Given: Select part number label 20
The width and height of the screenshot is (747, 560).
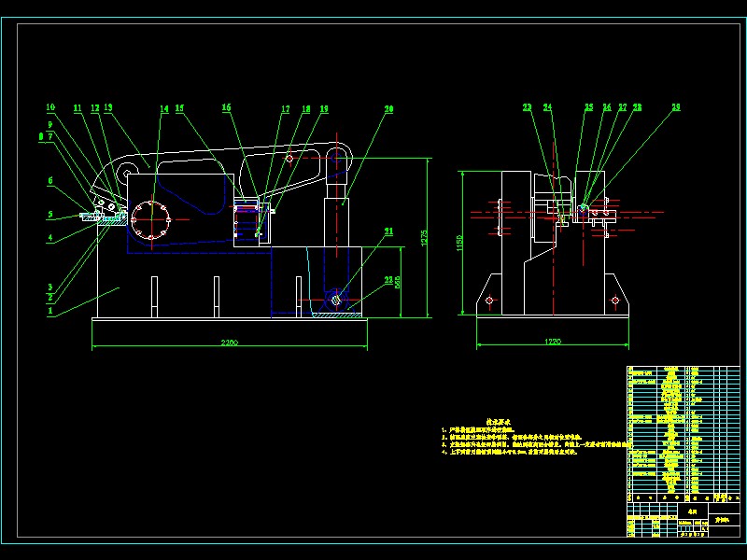Looking at the screenshot, I should click(388, 109).
